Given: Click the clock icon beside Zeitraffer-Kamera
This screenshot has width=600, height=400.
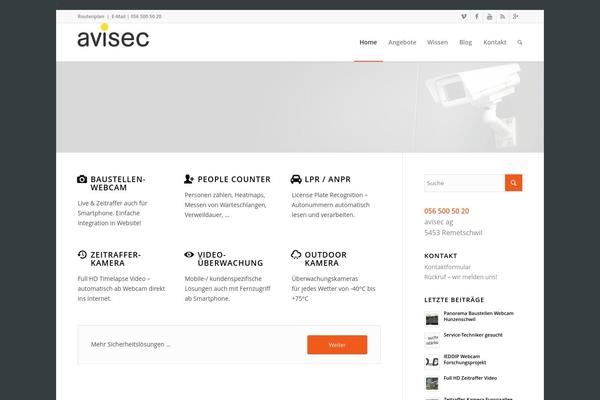Looking at the screenshot, I should tap(82, 255).
